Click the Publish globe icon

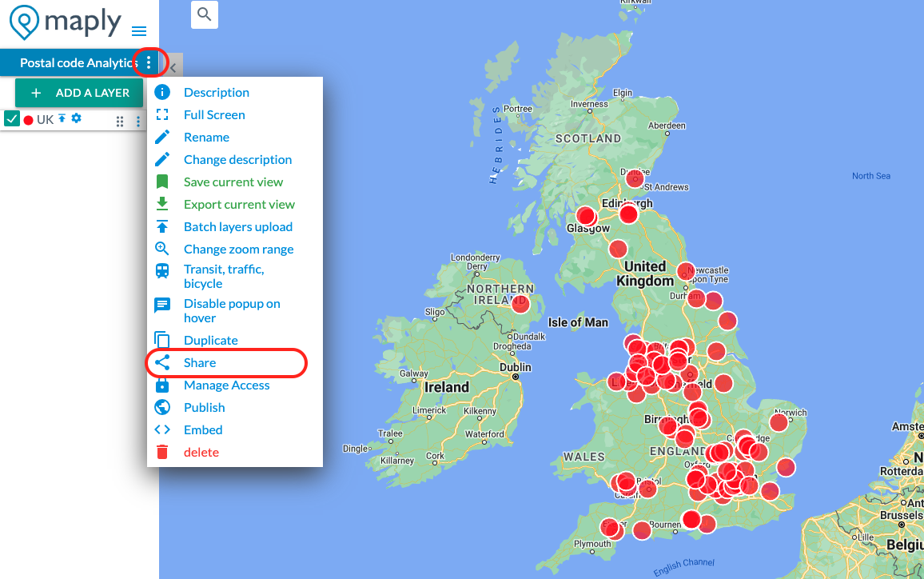[162, 408]
